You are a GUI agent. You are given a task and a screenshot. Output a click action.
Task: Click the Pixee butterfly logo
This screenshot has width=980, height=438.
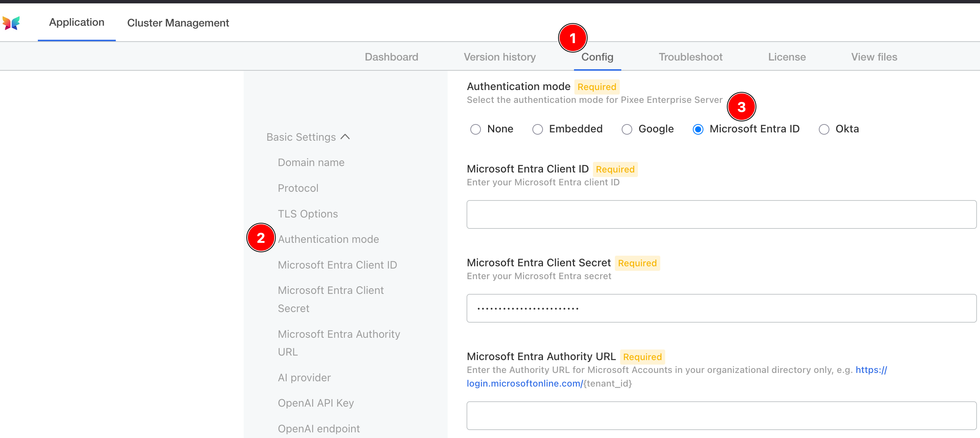pyautogui.click(x=12, y=23)
